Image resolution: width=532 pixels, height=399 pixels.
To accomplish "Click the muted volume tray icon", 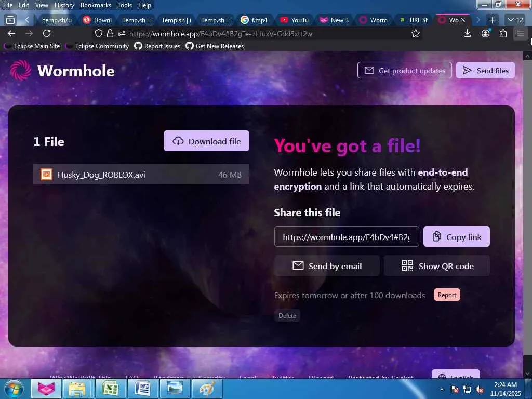I will [480, 390].
